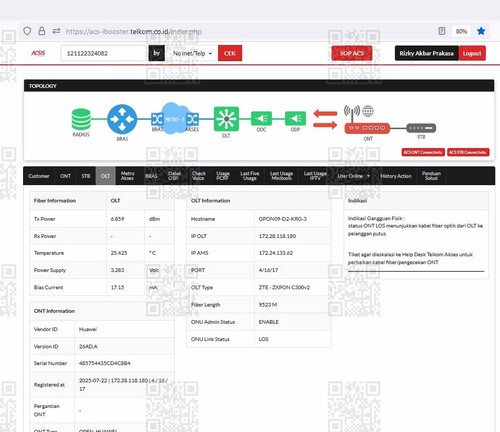Click the Rizky Akbar Prakasa user button
This screenshot has height=432, width=500.
click(x=427, y=53)
